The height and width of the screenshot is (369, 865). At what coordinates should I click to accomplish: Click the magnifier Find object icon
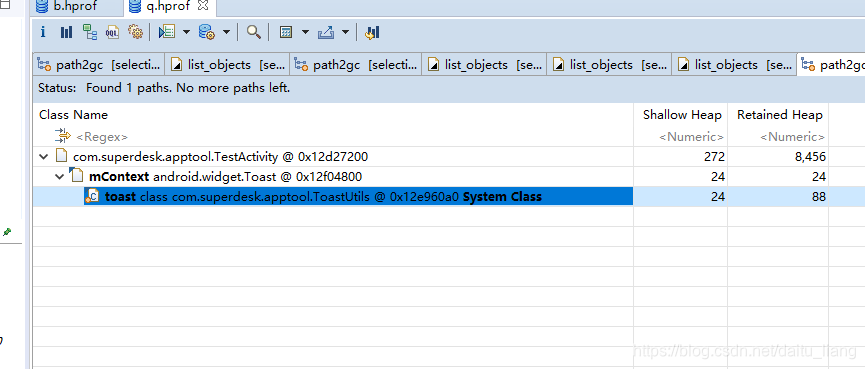coord(253,32)
